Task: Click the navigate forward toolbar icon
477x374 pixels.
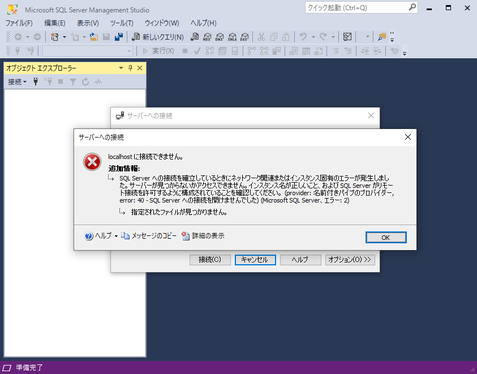Action: [x=37, y=37]
